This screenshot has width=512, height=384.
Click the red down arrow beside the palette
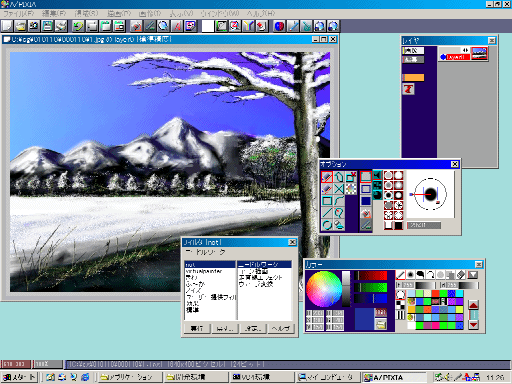tap(473, 324)
